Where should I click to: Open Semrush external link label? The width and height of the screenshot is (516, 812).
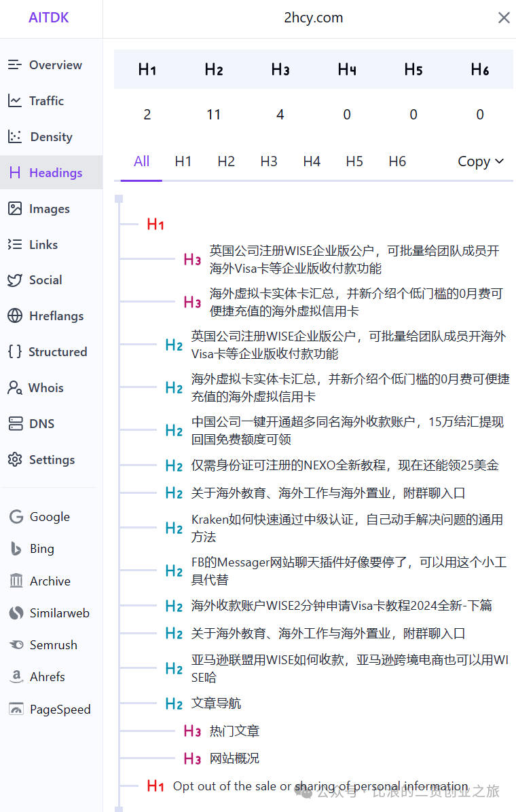point(54,644)
